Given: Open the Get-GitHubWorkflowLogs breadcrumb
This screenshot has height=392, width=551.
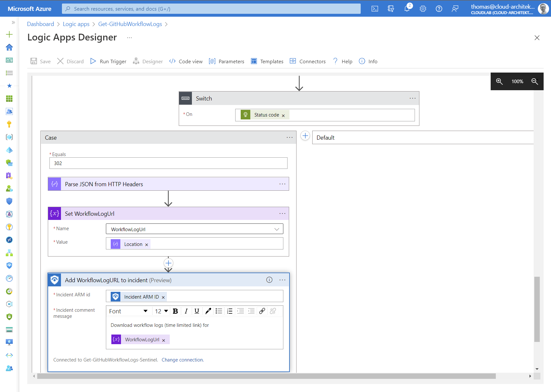Looking at the screenshot, I should click(130, 24).
